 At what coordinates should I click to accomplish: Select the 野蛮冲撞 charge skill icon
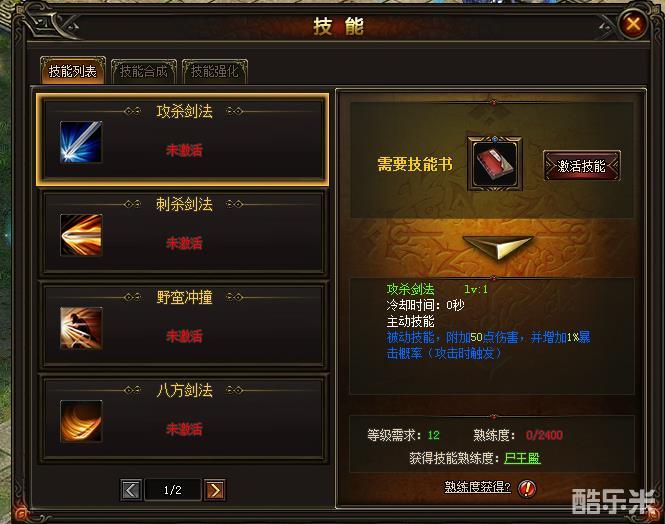[x=81, y=328]
